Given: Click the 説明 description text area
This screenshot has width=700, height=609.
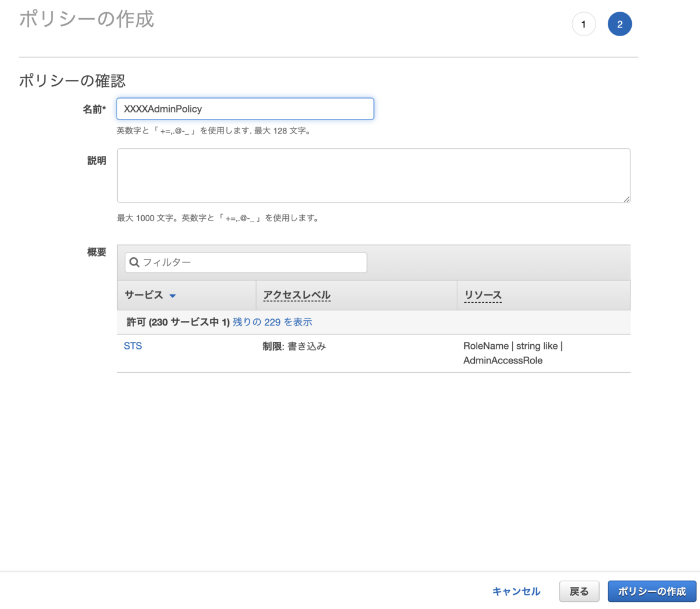Looking at the screenshot, I should click(373, 175).
